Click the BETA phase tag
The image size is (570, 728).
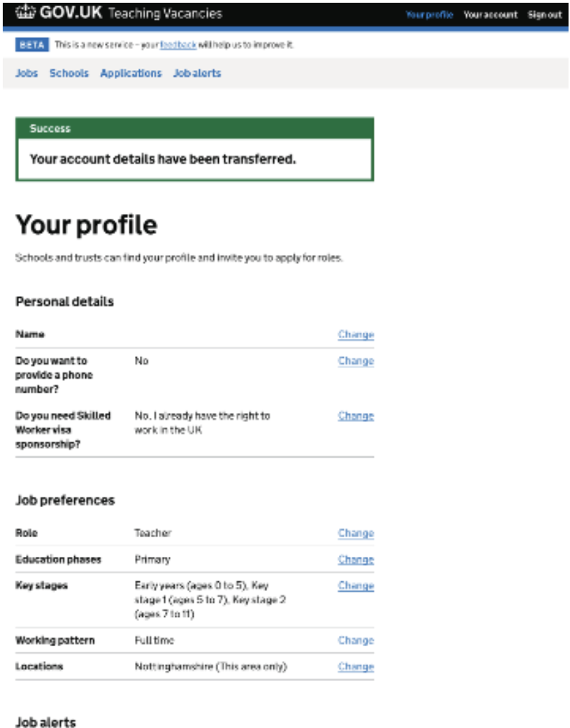pos(31,46)
